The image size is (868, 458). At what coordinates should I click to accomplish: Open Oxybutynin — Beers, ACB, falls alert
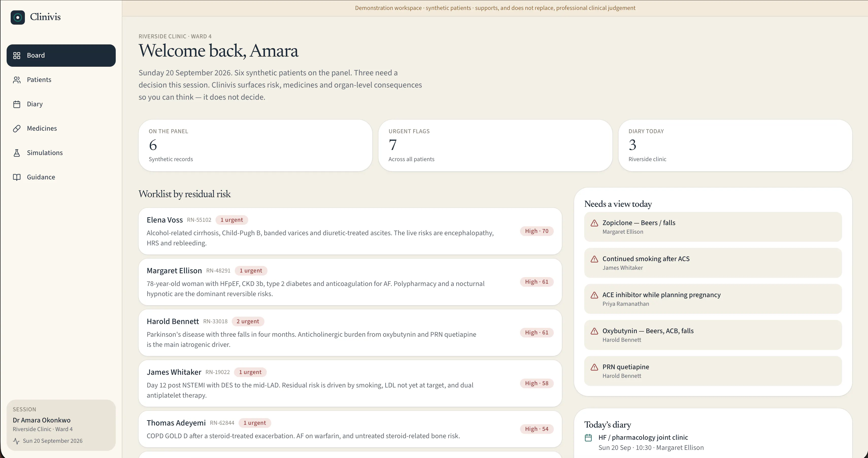pyautogui.click(x=713, y=335)
